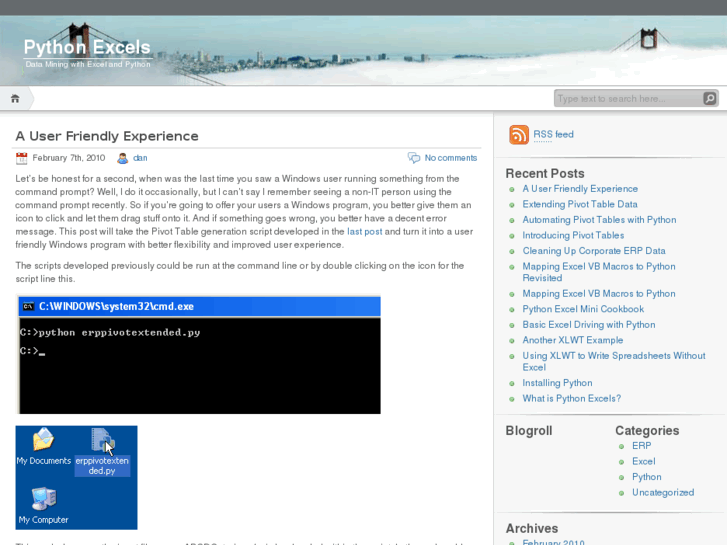This screenshot has width=727, height=545.
Task: Click the orange RSS feed icon
Action: pyautogui.click(x=519, y=135)
